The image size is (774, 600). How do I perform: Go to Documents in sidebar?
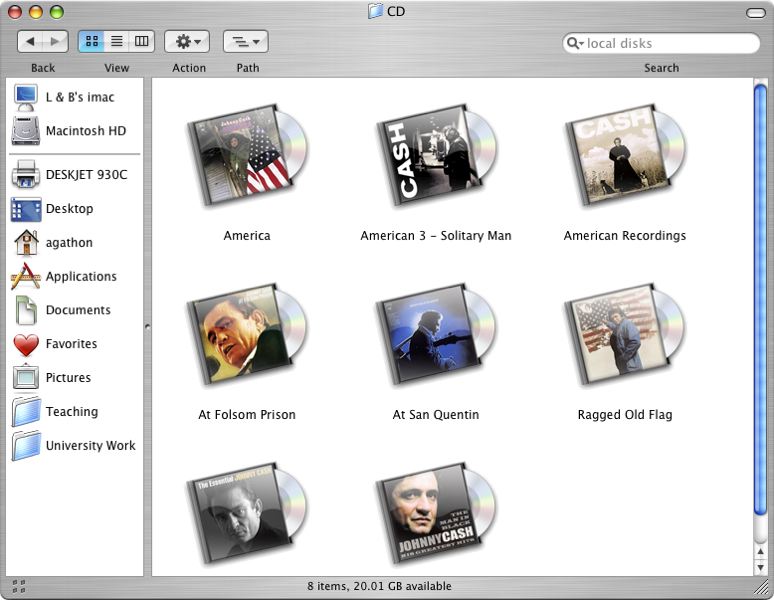pos(77,310)
